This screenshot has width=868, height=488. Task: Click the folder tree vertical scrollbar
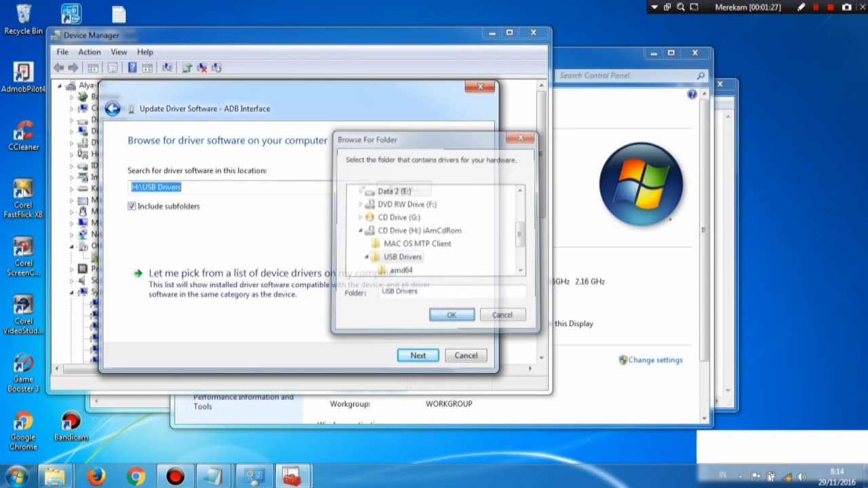coord(520,230)
